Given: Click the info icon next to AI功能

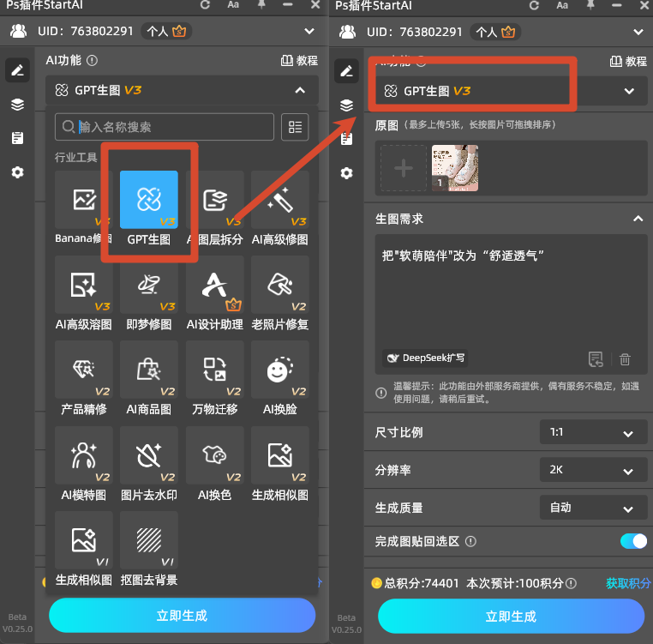Looking at the screenshot, I should (92, 61).
